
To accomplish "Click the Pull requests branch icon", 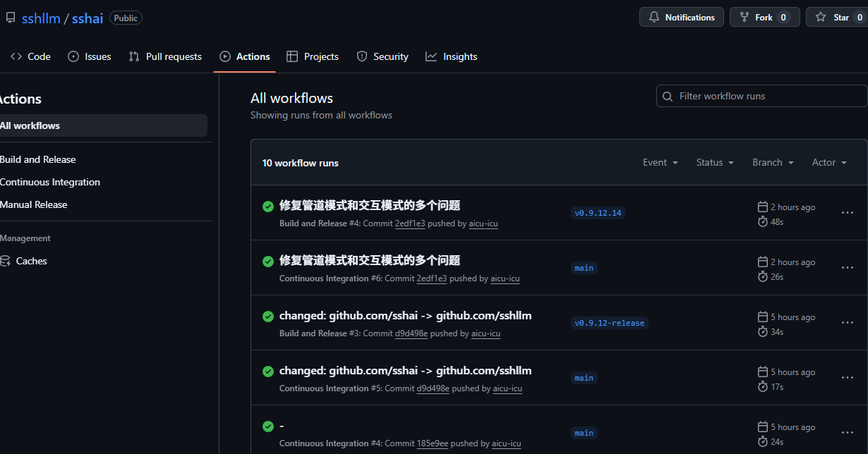I will [x=134, y=56].
